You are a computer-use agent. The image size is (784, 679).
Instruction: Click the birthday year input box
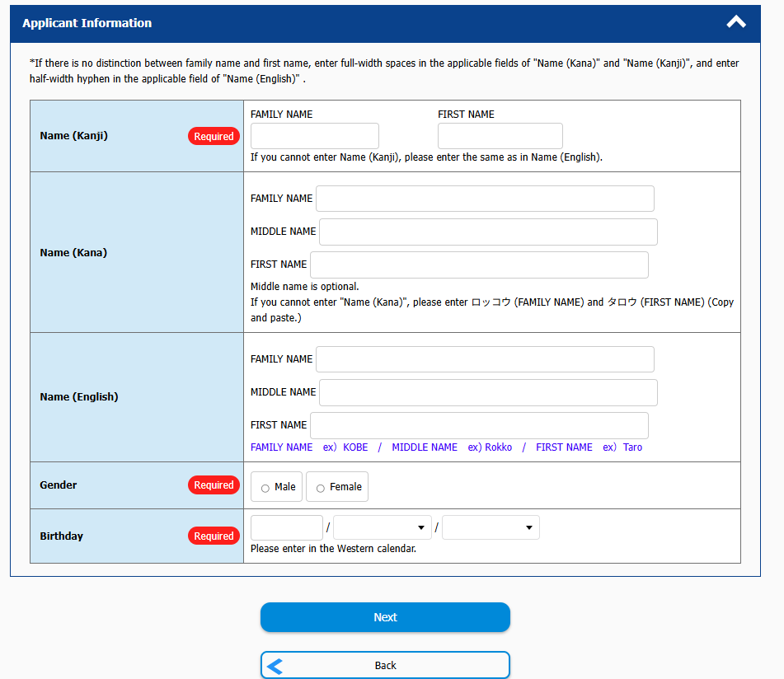pos(286,527)
